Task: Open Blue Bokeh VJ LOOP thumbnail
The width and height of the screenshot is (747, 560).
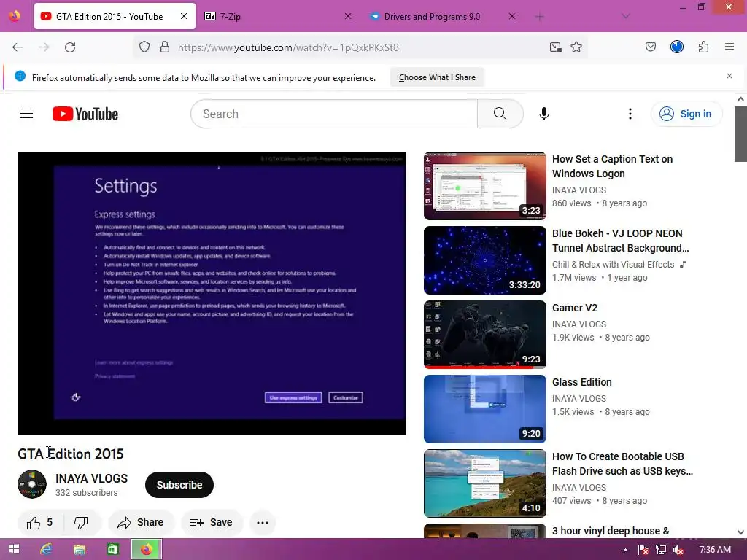Action: pos(485,260)
